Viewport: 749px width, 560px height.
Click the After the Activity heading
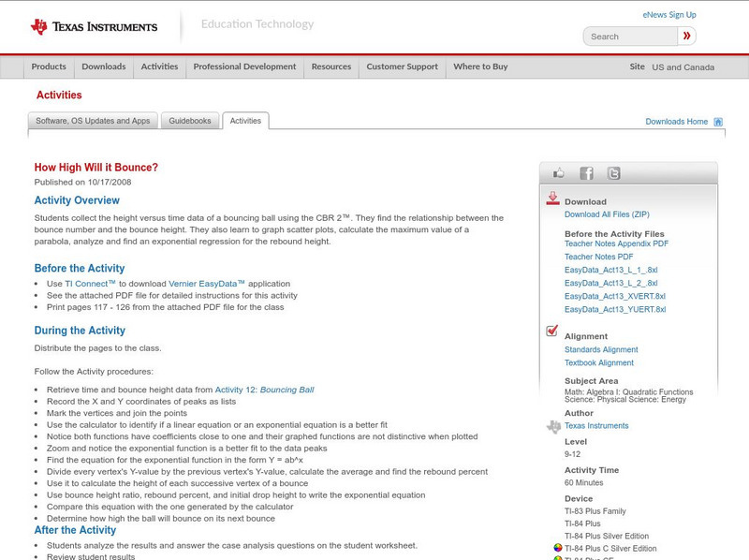tap(75, 530)
